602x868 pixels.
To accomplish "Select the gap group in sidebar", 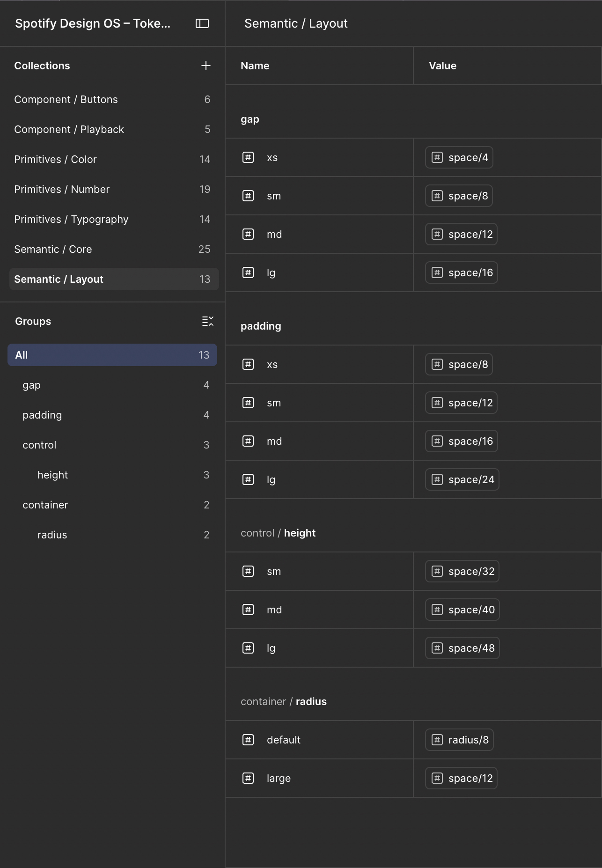I will coord(112,385).
